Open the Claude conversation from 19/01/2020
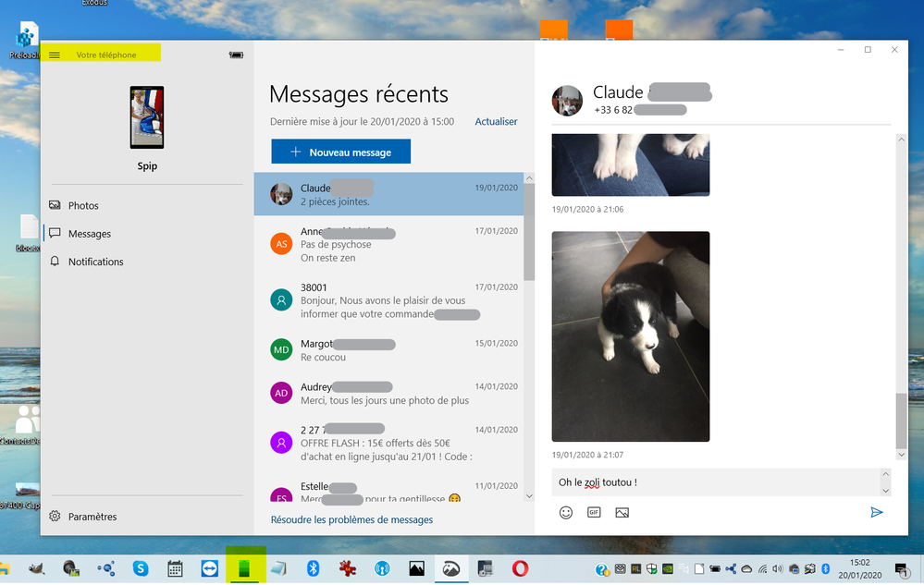 tap(388, 194)
